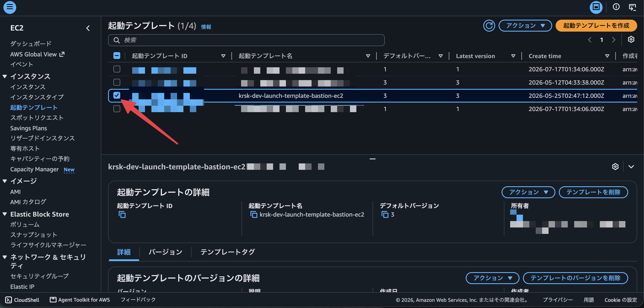Switch to the バージョン tab
This screenshot has width=644, height=308.
(165, 252)
